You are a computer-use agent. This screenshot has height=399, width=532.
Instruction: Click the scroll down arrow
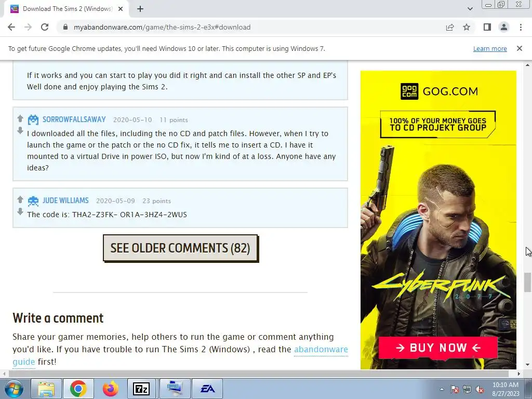point(527,365)
